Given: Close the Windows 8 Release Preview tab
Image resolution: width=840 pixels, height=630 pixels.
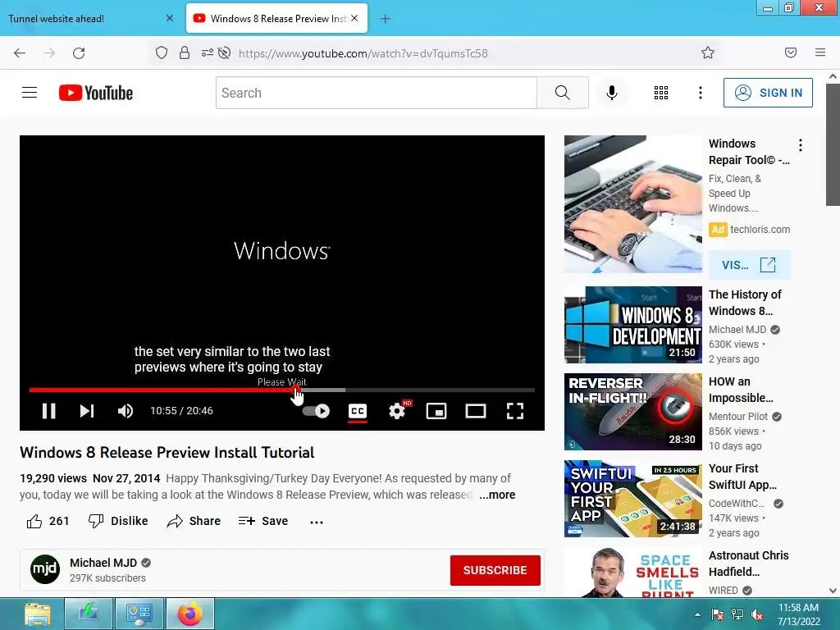Looking at the screenshot, I should coord(354,19).
